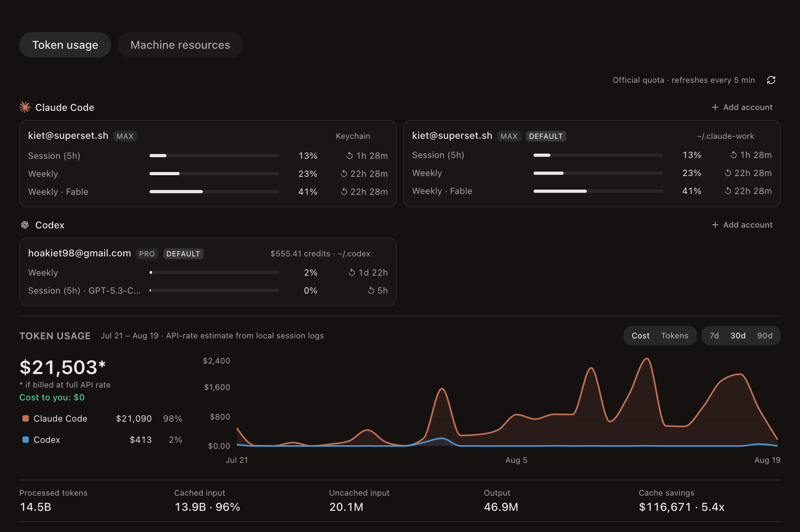Click Official quota refreshes every 5 min text
This screenshot has width=800, height=532.
pyautogui.click(x=684, y=80)
